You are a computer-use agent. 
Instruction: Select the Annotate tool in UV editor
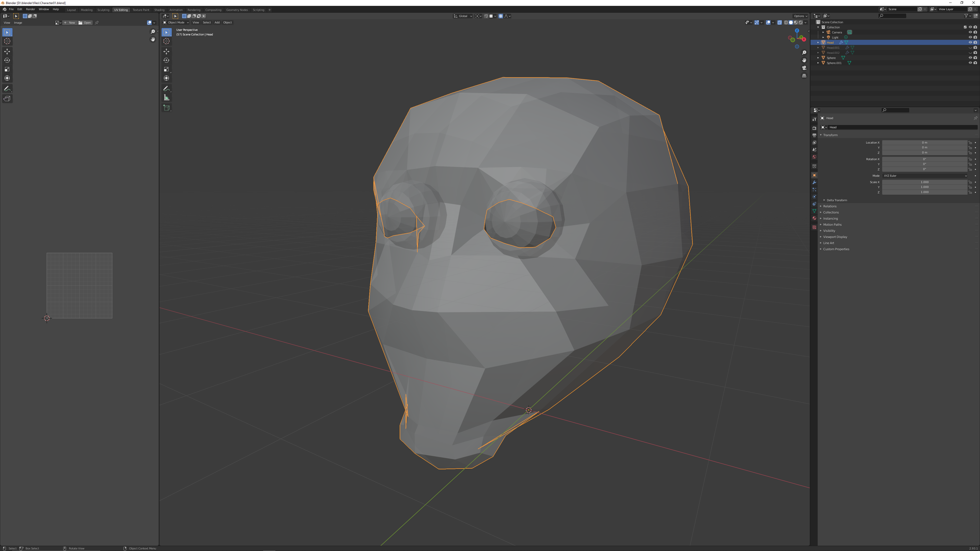point(7,89)
